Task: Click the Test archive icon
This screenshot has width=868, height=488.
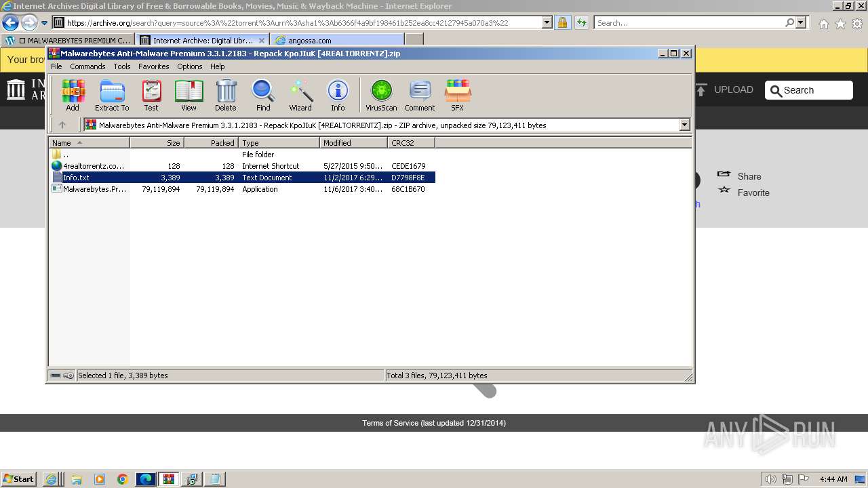Action: tap(151, 95)
